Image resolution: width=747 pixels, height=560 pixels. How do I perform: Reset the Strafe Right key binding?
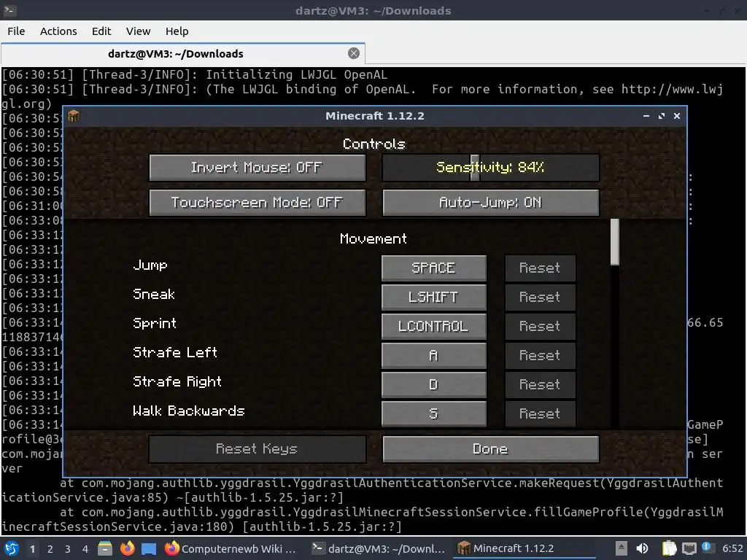pyautogui.click(x=541, y=384)
